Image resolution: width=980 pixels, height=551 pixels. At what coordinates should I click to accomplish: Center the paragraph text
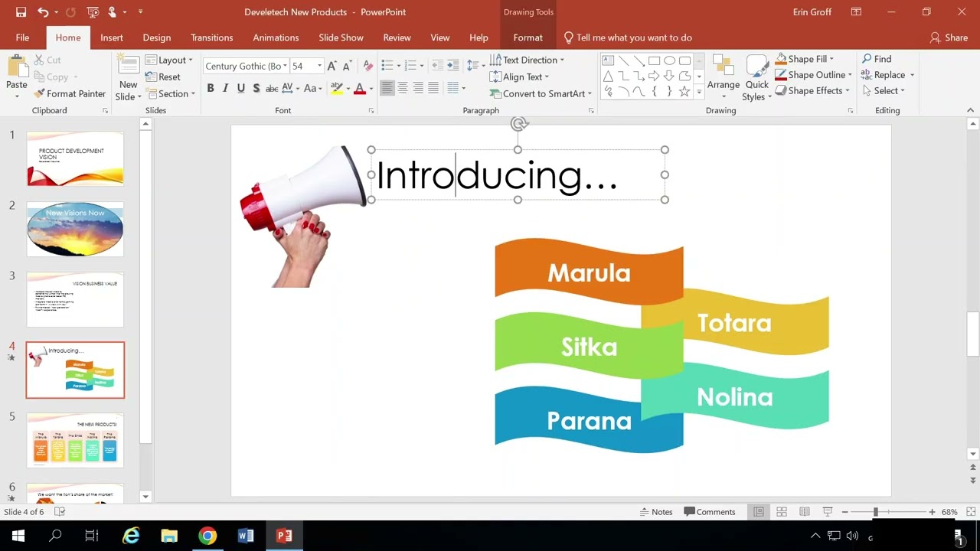(403, 88)
